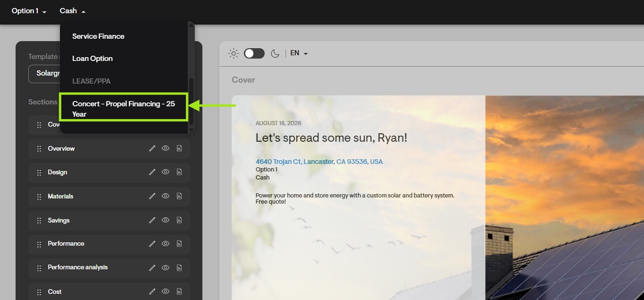Click the Cover section heading text
This screenshot has height=300, width=644.
point(243,80)
